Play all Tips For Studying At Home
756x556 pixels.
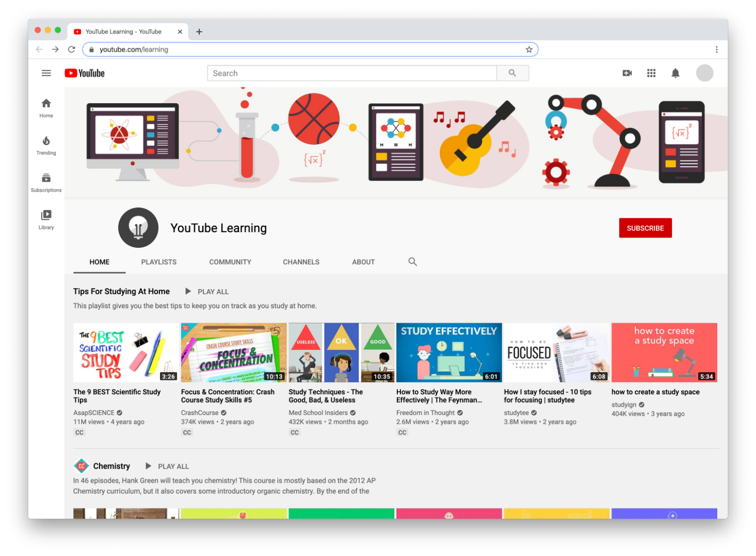207,292
